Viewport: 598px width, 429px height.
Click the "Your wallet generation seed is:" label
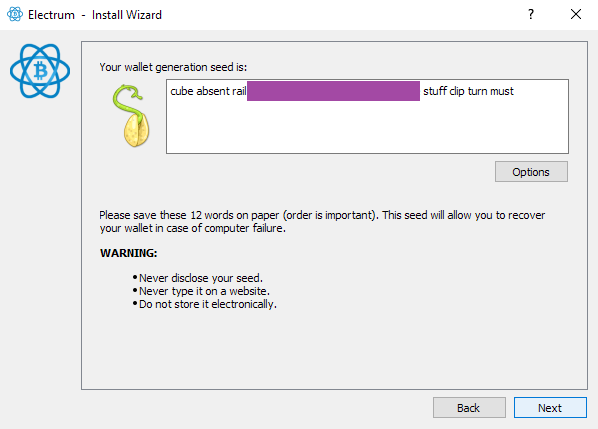(173, 67)
